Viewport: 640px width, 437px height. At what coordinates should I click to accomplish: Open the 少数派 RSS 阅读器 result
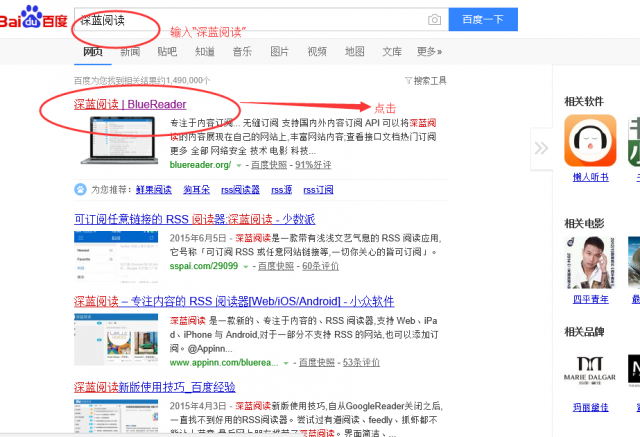coord(195,220)
